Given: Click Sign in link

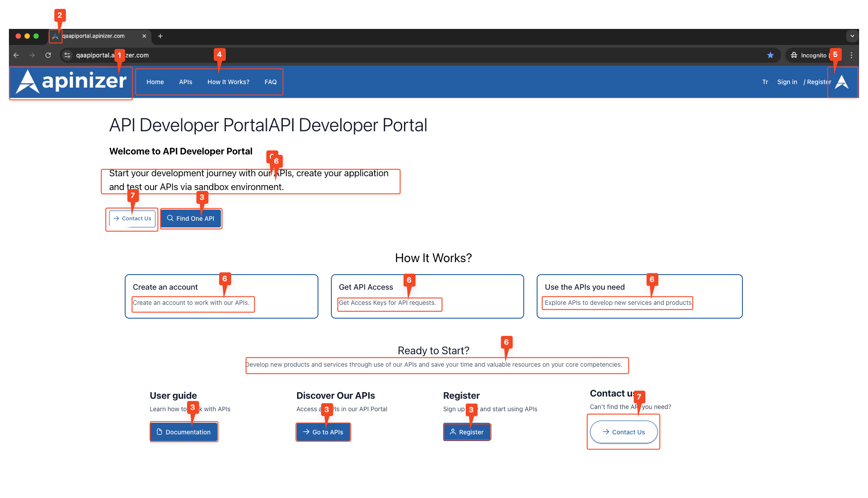Looking at the screenshot, I should click(787, 82).
